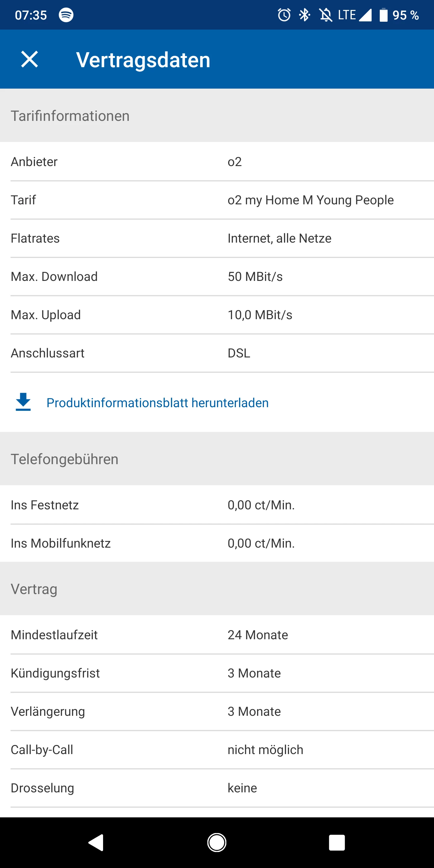This screenshot has height=868, width=434.
Task: Tap the Mindestlaufzeit 24 Monate row
Action: point(217,635)
